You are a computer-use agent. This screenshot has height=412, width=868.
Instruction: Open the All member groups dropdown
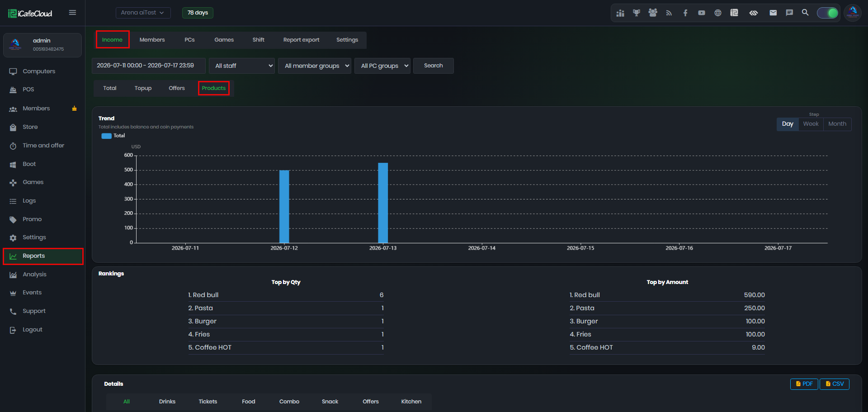click(x=315, y=66)
